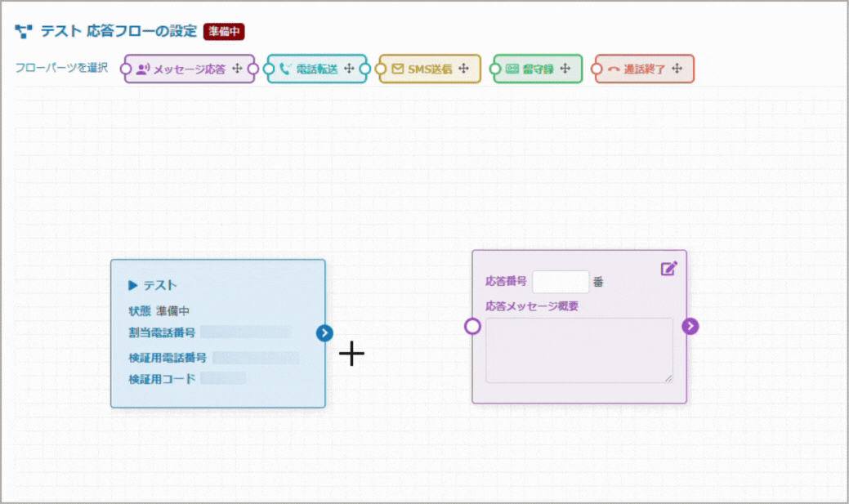The image size is (849, 504).
Task: Select the SMS送信 flow part
Action: 430,69
